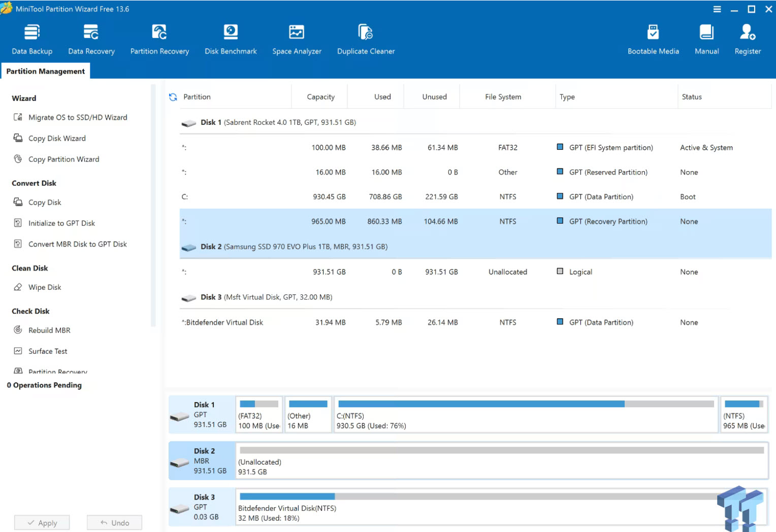
Task: Select the NTFS 965 MB recovery block
Action: [x=744, y=414]
